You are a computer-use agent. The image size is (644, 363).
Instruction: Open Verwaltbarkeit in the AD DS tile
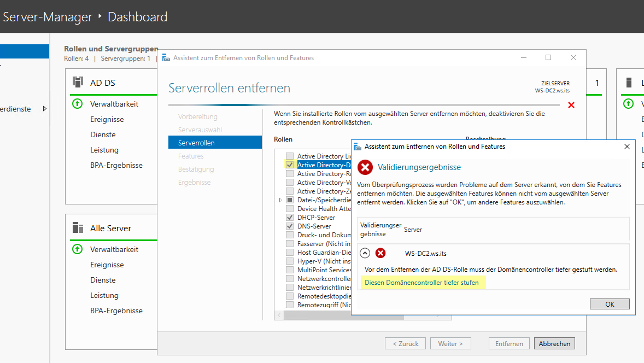114,104
